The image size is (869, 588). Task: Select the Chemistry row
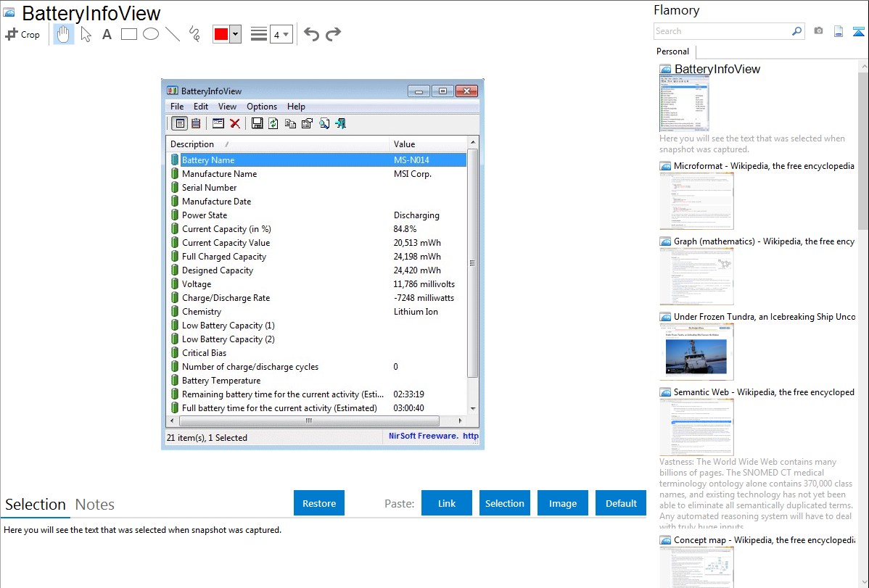pyautogui.click(x=318, y=312)
